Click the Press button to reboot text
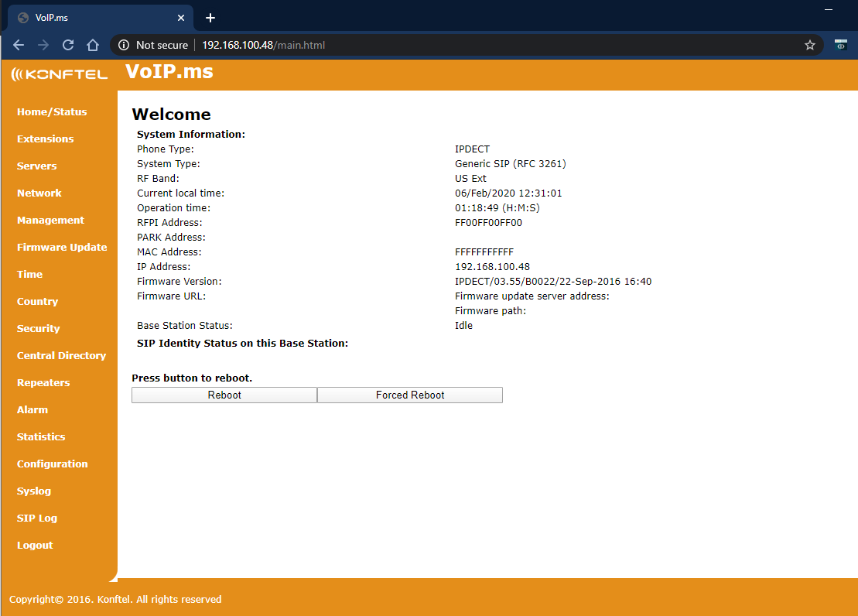The height and width of the screenshot is (616, 858). coord(192,378)
